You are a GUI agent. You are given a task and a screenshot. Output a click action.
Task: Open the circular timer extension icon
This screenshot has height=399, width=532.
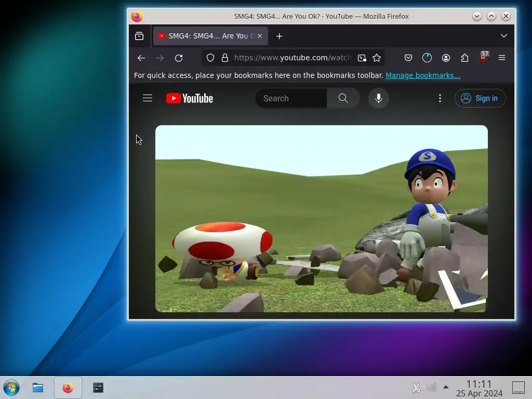[427, 58]
